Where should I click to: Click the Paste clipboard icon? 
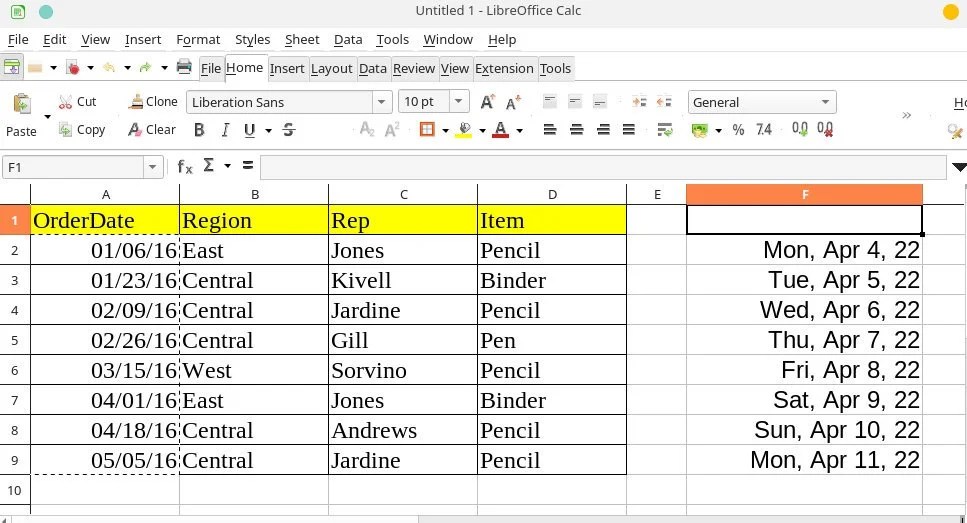22,104
